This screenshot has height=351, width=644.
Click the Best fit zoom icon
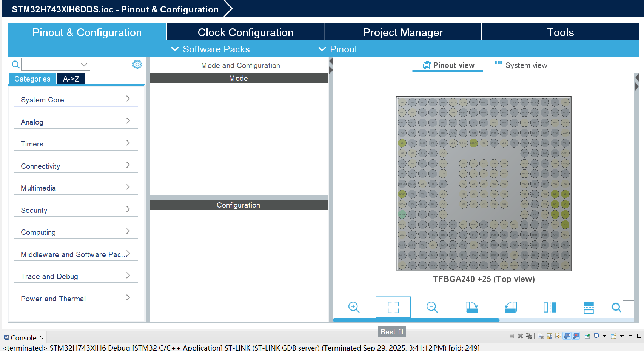click(393, 307)
